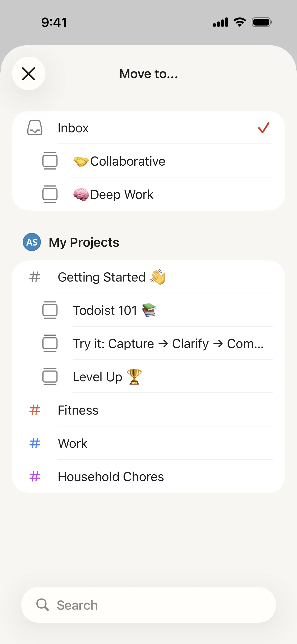Move task to the Work project

pyautogui.click(x=73, y=443)
